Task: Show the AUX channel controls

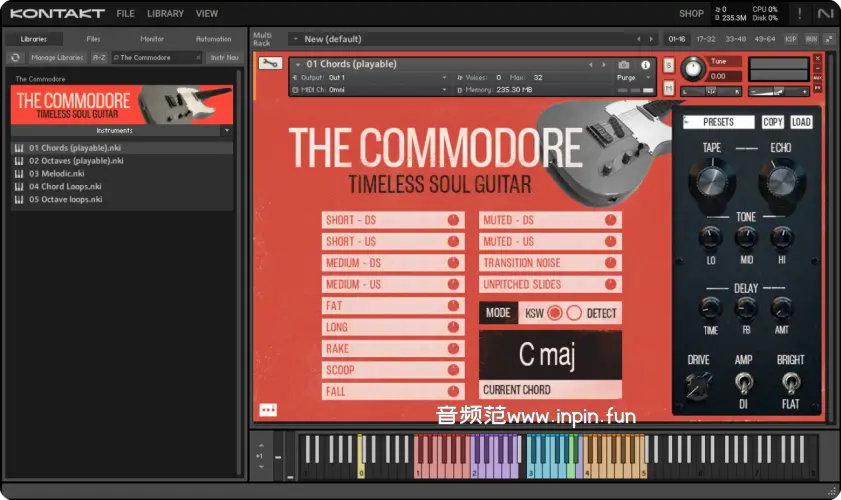Action: (812, 39)
